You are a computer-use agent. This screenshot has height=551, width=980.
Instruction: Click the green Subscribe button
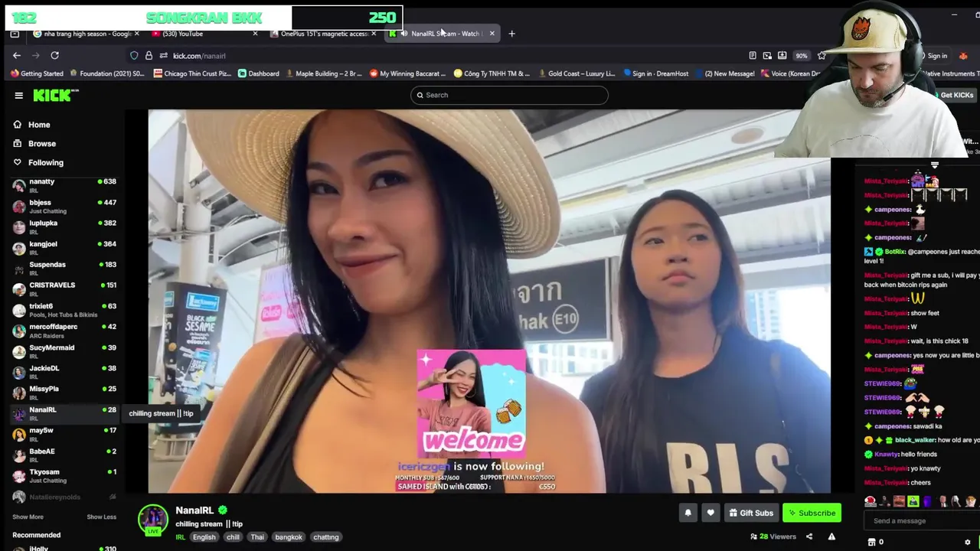[812, 513]
